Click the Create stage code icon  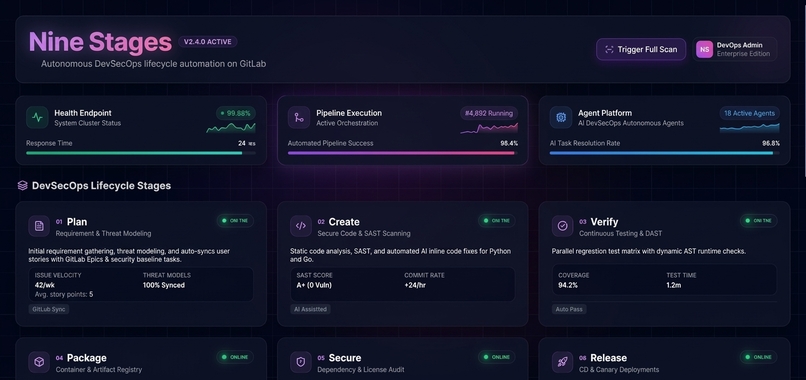pos(301,226)
